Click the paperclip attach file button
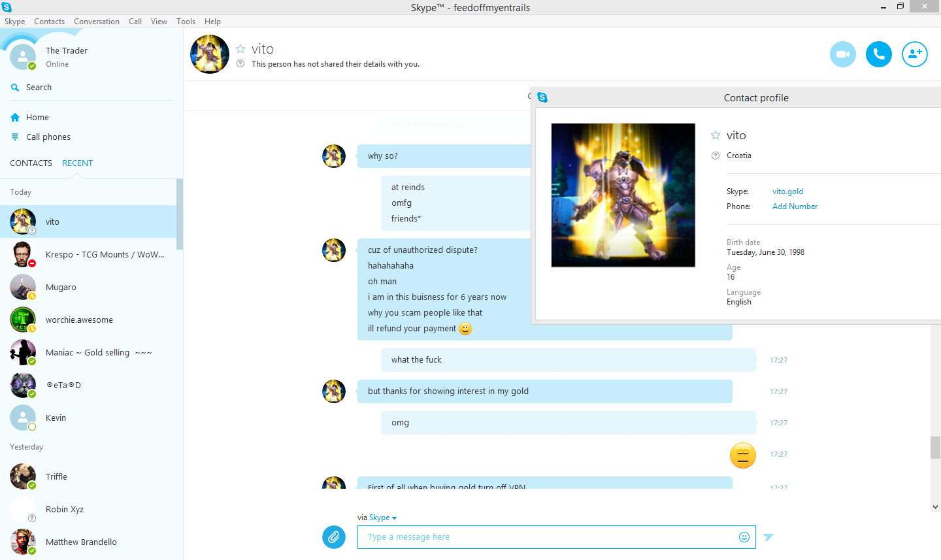 click(x=334, y=537)
